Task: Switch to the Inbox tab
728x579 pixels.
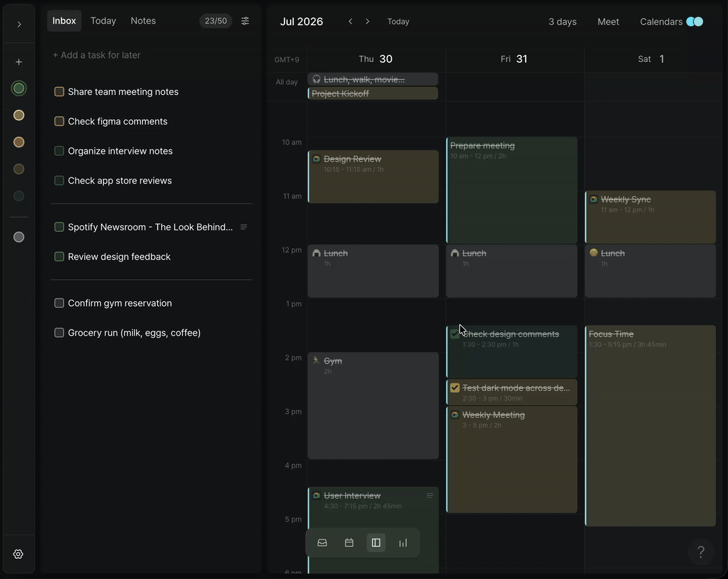Action: (64, 21)
